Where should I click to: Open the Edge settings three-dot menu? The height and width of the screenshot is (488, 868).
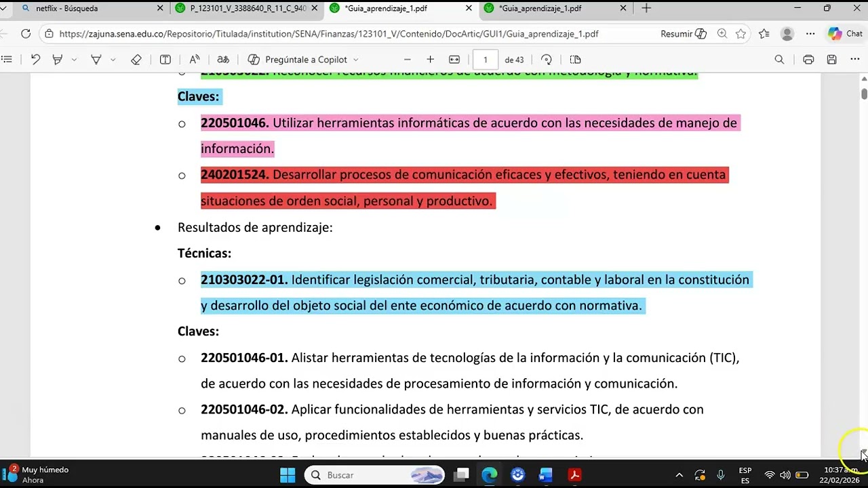810,34
